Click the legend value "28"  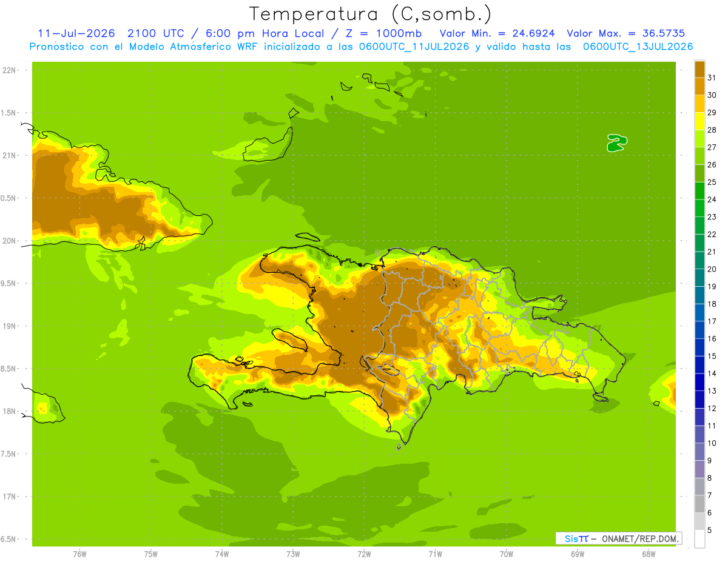coord(712,130)
